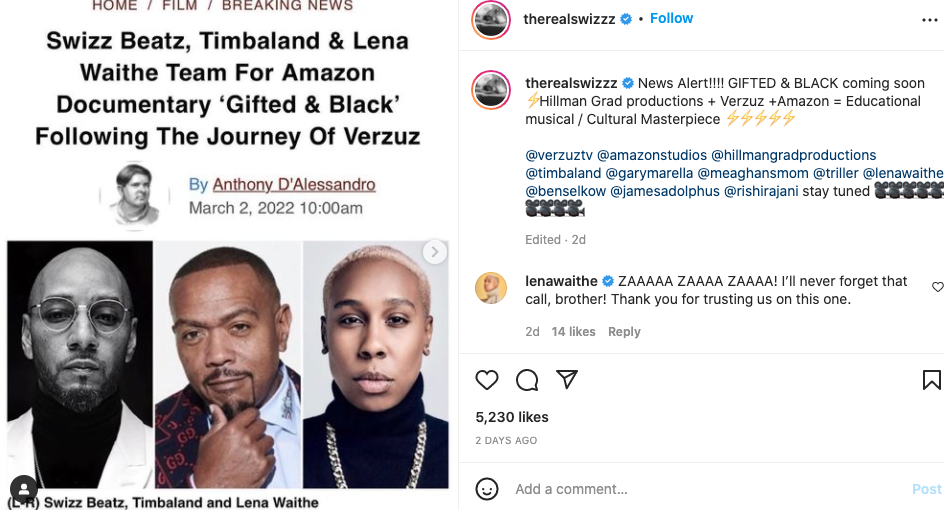Save the post with the bookmark icon

click(931, 380)
